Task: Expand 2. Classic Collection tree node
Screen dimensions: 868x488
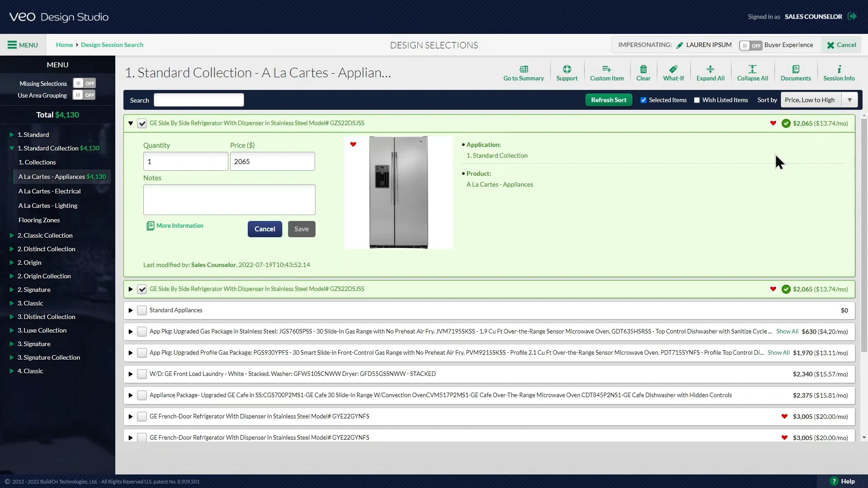Action: tap(11, 235)
